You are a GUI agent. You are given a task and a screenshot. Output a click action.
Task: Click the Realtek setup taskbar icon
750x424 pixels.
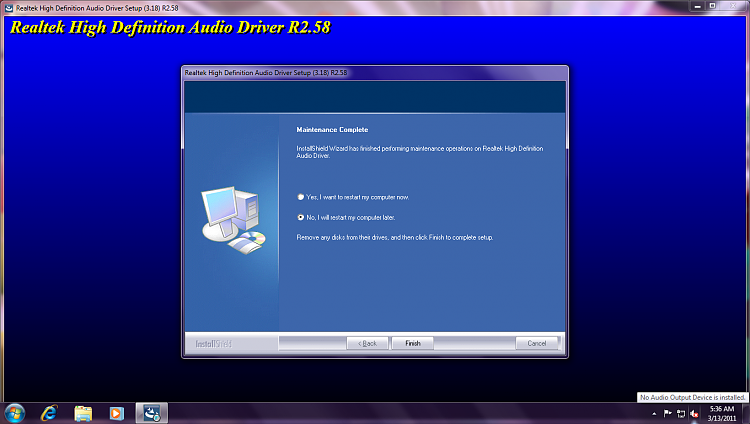click(x=152, y=413)
